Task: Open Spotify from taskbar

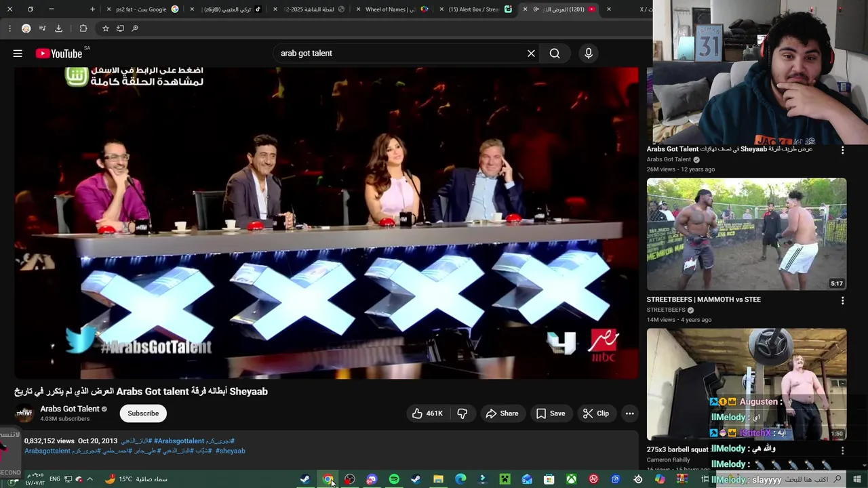Action: tap(394, 479)
